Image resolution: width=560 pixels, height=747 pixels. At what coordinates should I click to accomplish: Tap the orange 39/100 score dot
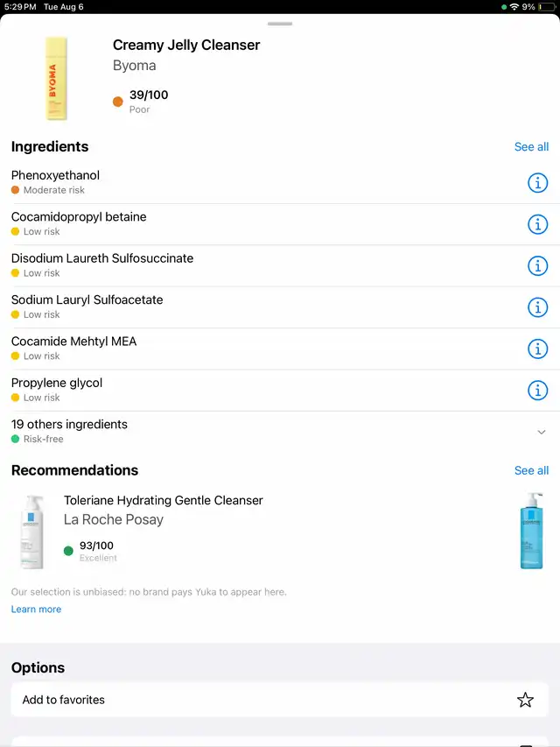118,102
